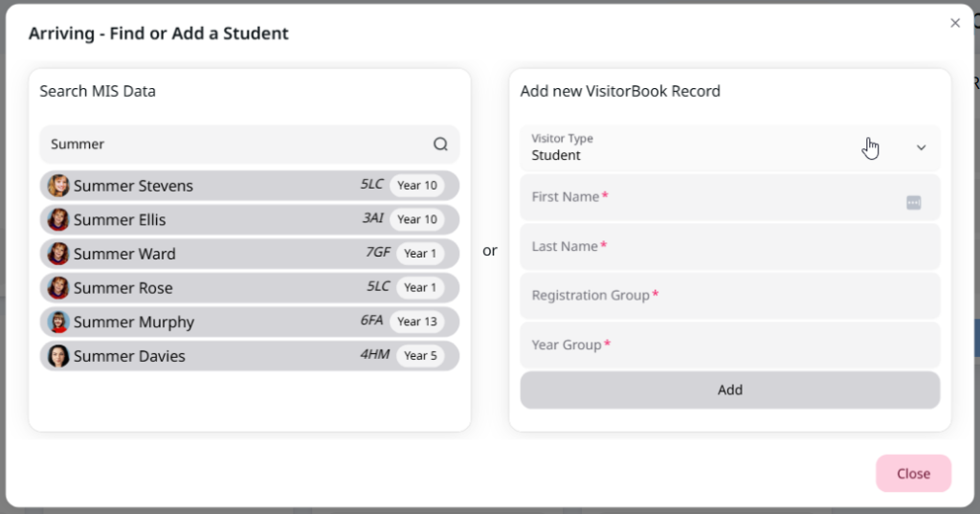Expand the Visitor Type dropdown chevron
This screenshot has height=514, width=980.
click(x=922, y=147)
